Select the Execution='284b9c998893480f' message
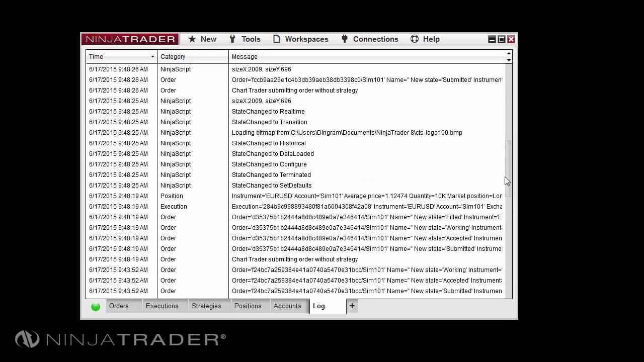Screen dimensions: 644x362 click(x=367, y=207)
